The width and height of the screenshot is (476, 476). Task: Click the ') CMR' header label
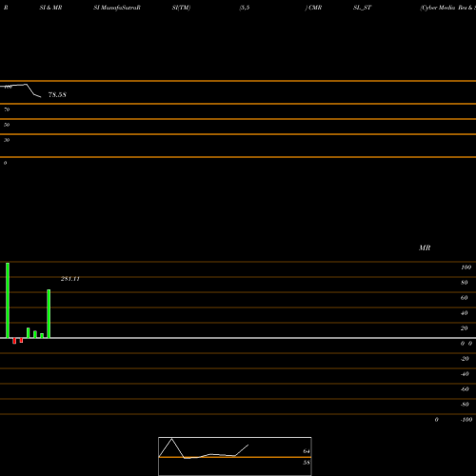pyautogui.click(x=313, y=8)
